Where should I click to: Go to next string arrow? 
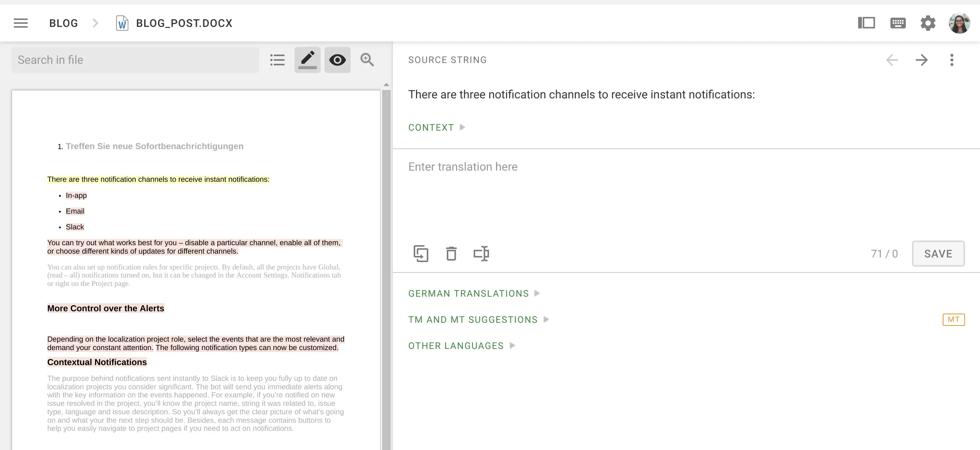pyautogui.click(x=922, y=60)
